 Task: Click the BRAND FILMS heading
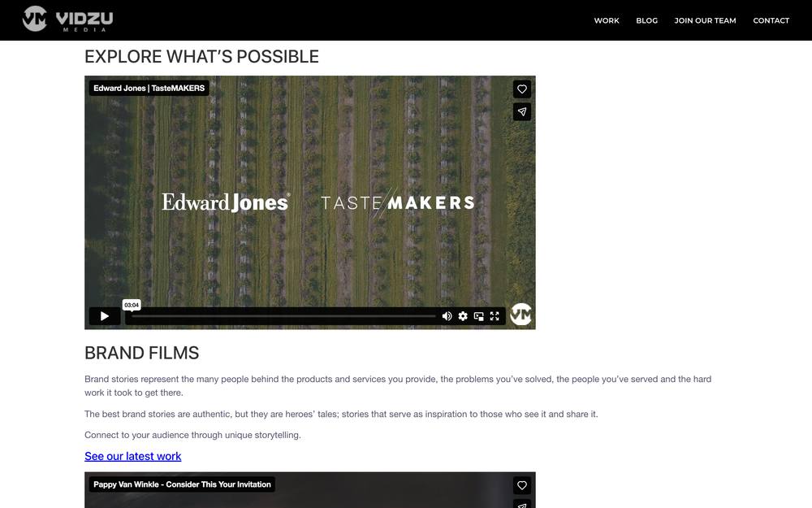(x=141, y=353)
